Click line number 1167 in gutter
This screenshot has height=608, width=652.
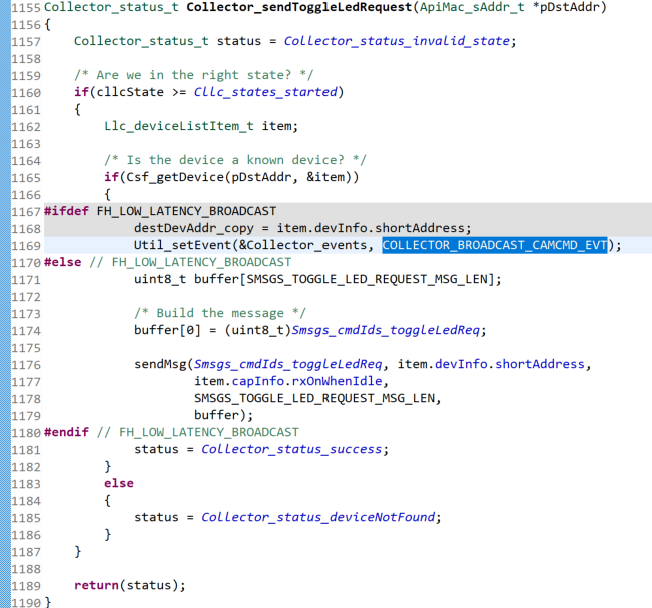(26, 212)
